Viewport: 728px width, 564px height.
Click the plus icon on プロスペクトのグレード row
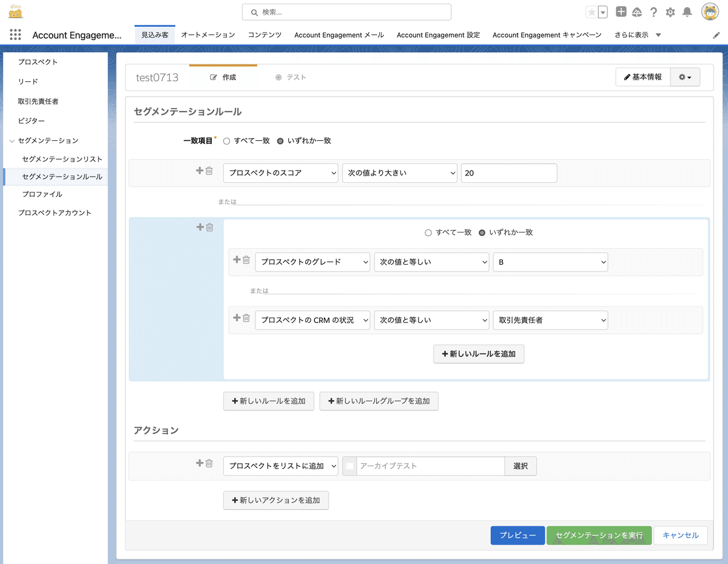237,260
